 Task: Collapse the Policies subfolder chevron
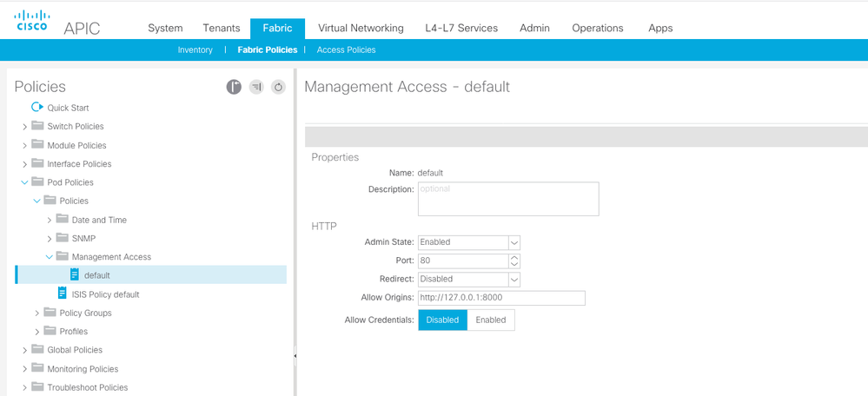point(37,201)
